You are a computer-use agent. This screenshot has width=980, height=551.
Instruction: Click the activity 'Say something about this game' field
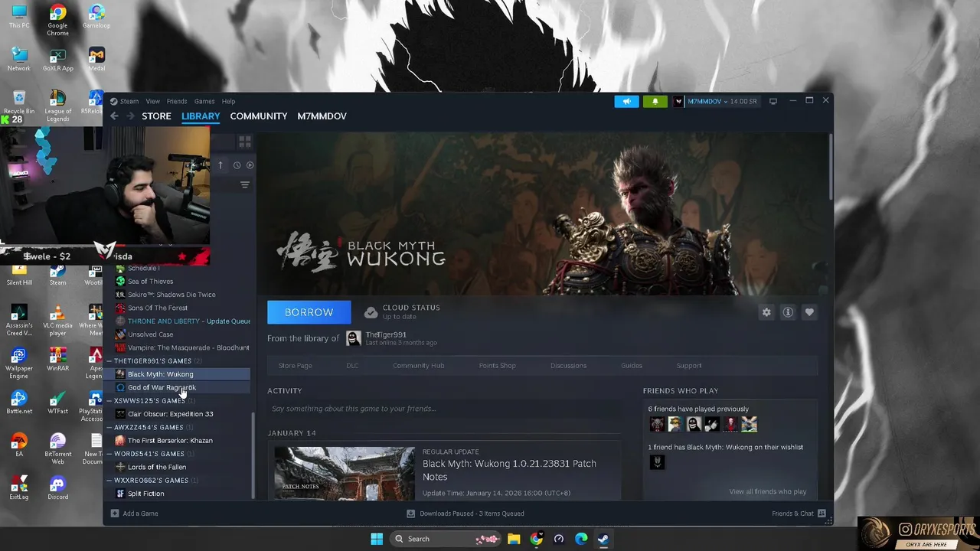click(444, 409)
